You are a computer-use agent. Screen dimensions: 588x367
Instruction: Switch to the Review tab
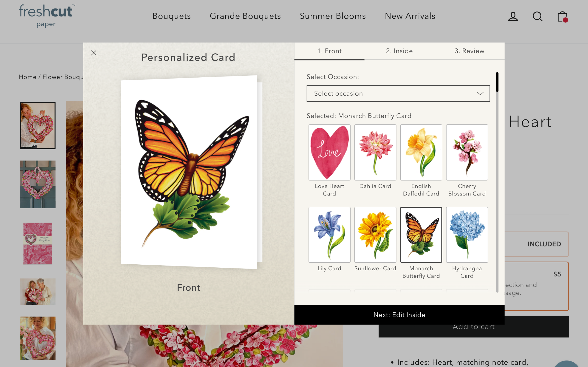[x=469, y=51]
